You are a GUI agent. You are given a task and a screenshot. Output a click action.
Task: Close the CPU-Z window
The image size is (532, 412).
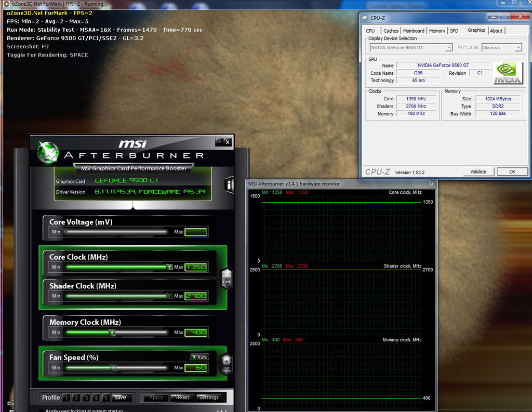(x=520, y=16)
